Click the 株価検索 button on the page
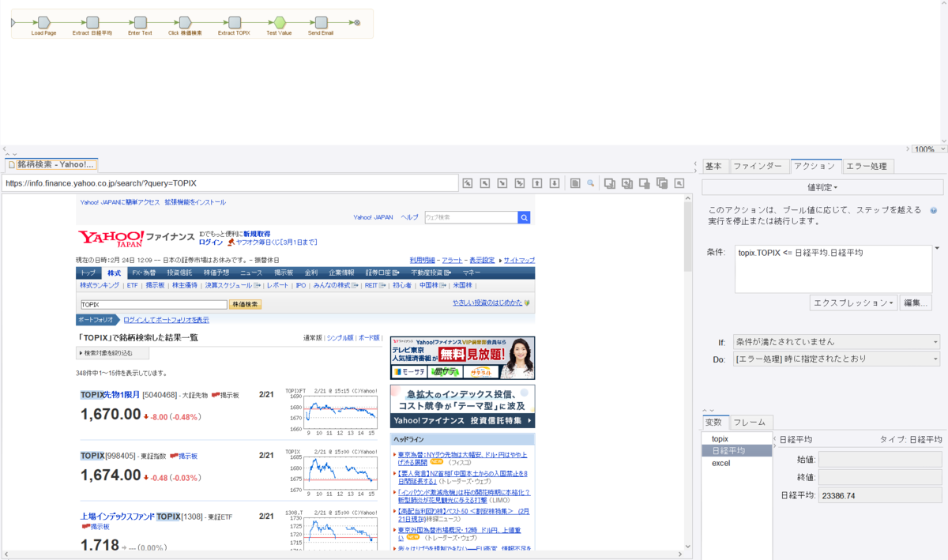Image resolution: width=948 pixels, height=560 pixels. click(245, 304)
